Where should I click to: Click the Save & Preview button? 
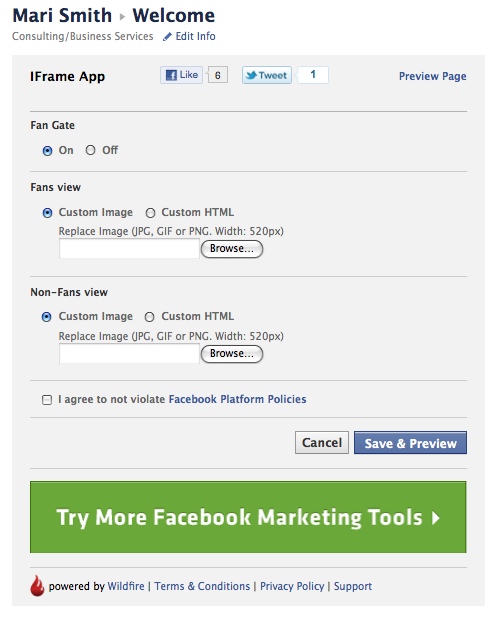[x=410, y=443]
